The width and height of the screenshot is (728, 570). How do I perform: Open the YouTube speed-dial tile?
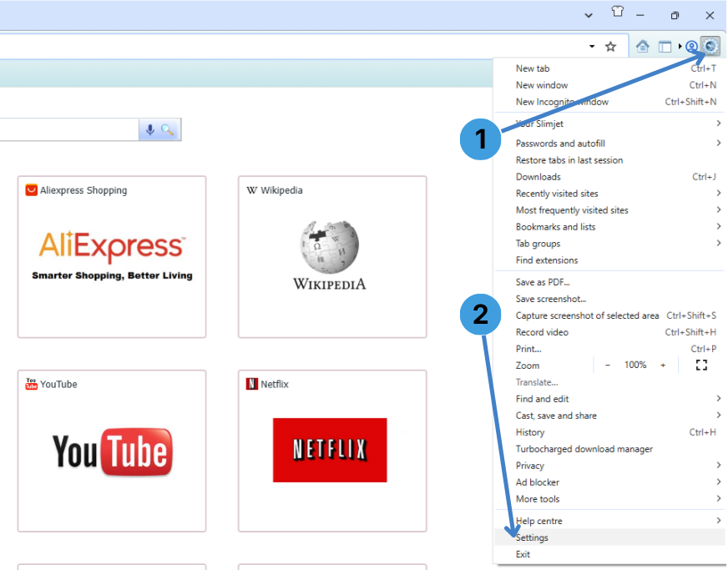112,451
